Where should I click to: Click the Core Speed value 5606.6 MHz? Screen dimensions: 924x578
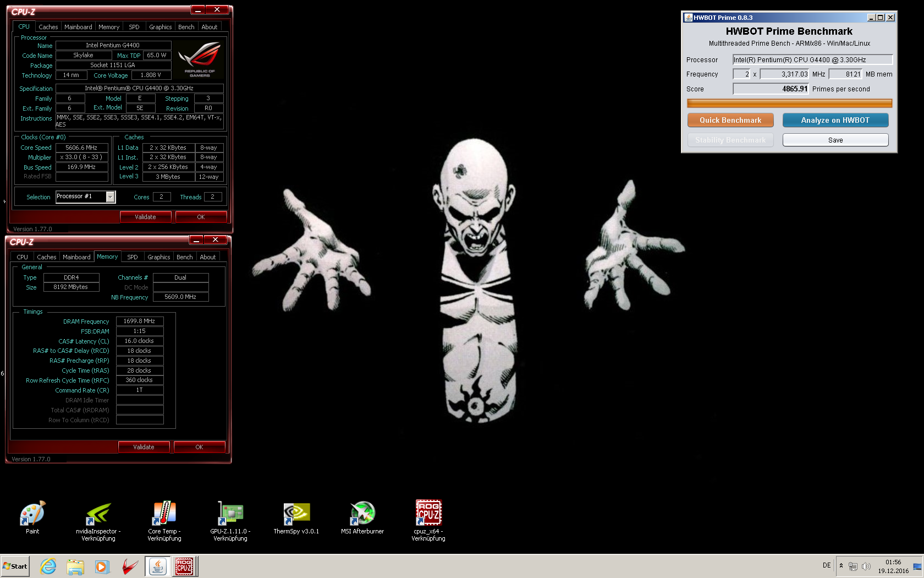click(x=81, y=148)
